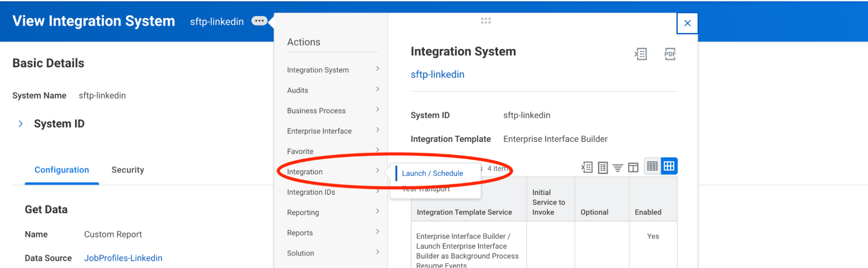The width and height of the screenshot is (868, 268).
Task: Open the column layout icon above table
Action: [633, 167]
